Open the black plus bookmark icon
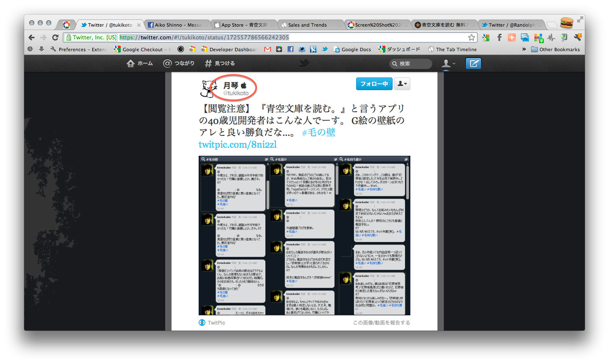This screenshot has width=609, height=364. point(279,49)
